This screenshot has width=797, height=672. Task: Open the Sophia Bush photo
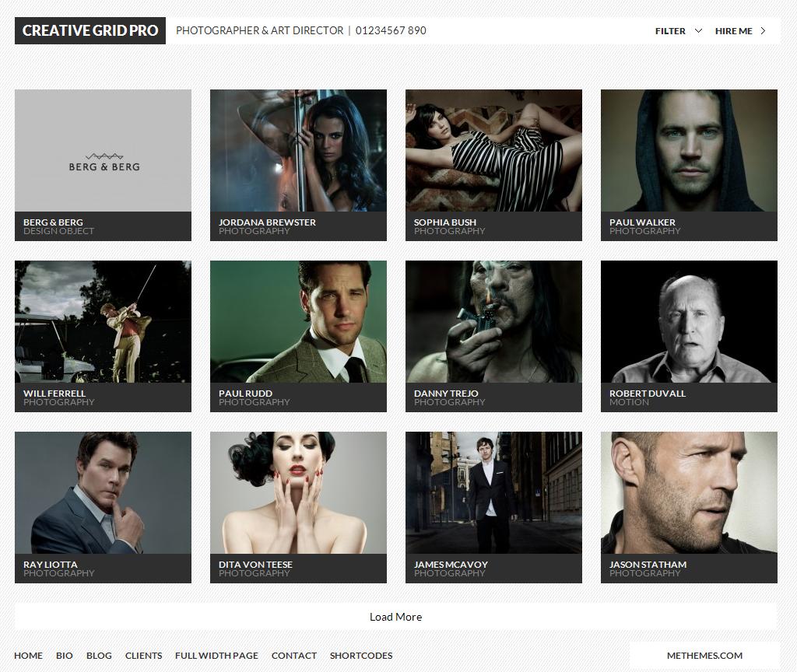click(493, 151)
